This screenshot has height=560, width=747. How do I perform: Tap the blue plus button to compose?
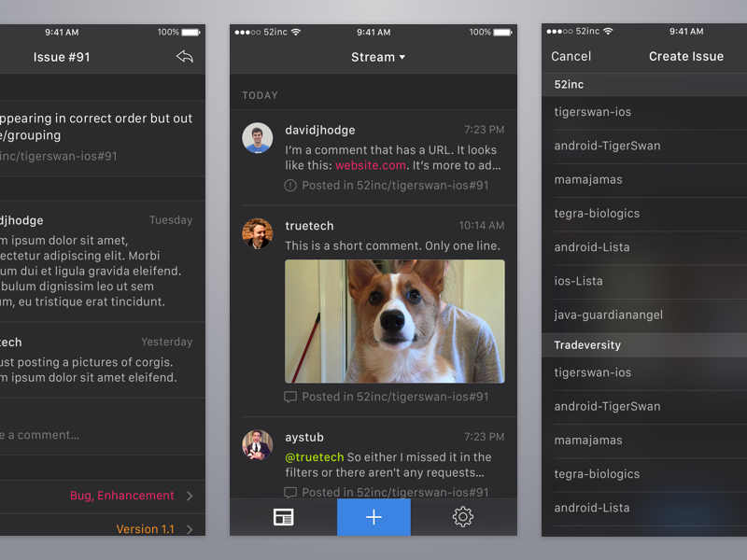click(x=373, y=517)
